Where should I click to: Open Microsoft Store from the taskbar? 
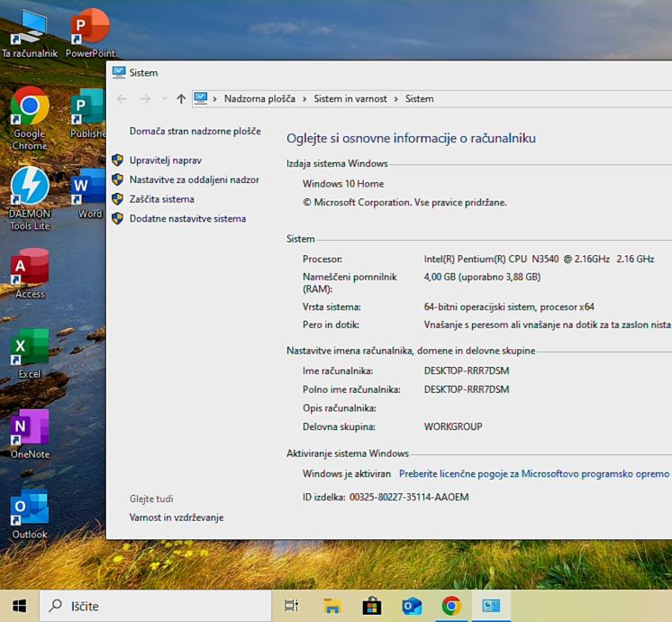(x=371, y=606)
